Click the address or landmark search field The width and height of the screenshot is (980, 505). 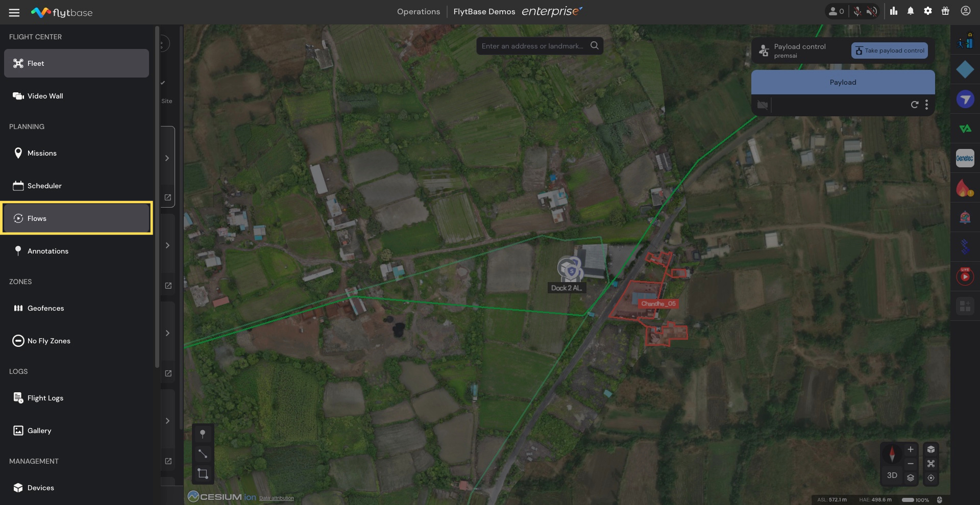tap(532, 46)
